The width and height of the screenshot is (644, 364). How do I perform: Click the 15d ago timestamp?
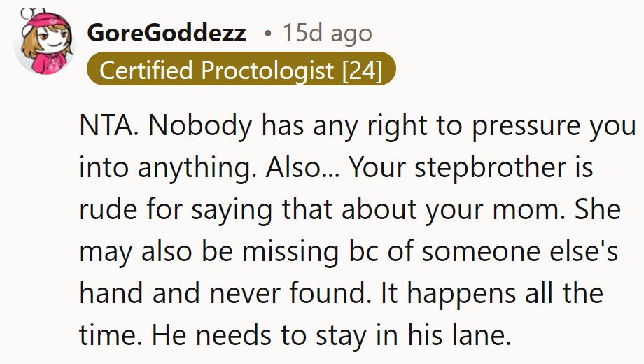pos(327,33)
